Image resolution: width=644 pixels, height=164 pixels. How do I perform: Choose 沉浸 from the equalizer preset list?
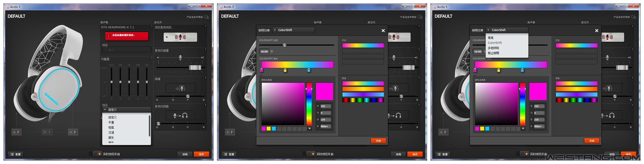[111, 133]
